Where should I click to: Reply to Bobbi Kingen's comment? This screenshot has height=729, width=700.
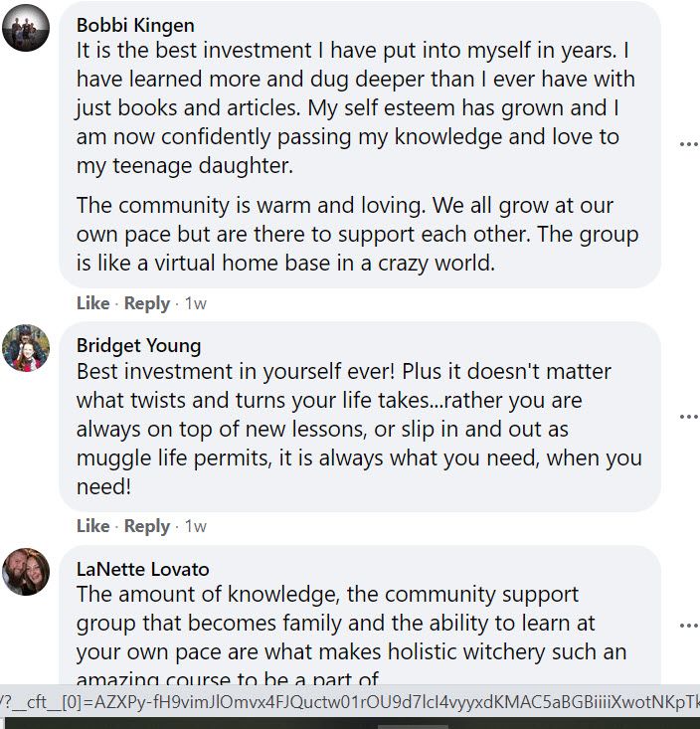tap(146, 303)
